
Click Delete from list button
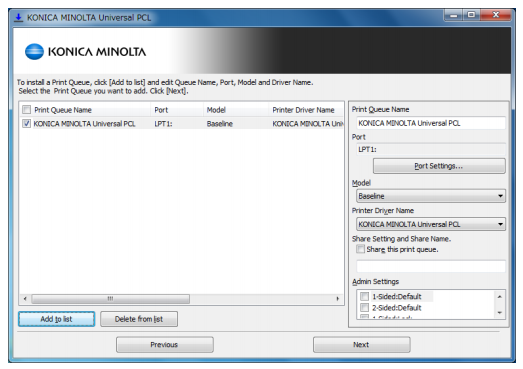139,319
